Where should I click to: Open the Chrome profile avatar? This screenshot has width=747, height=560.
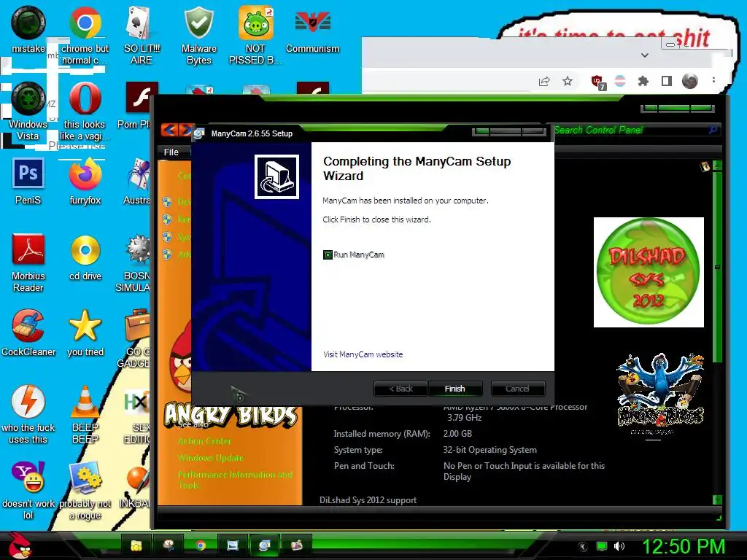pos(690,82)
